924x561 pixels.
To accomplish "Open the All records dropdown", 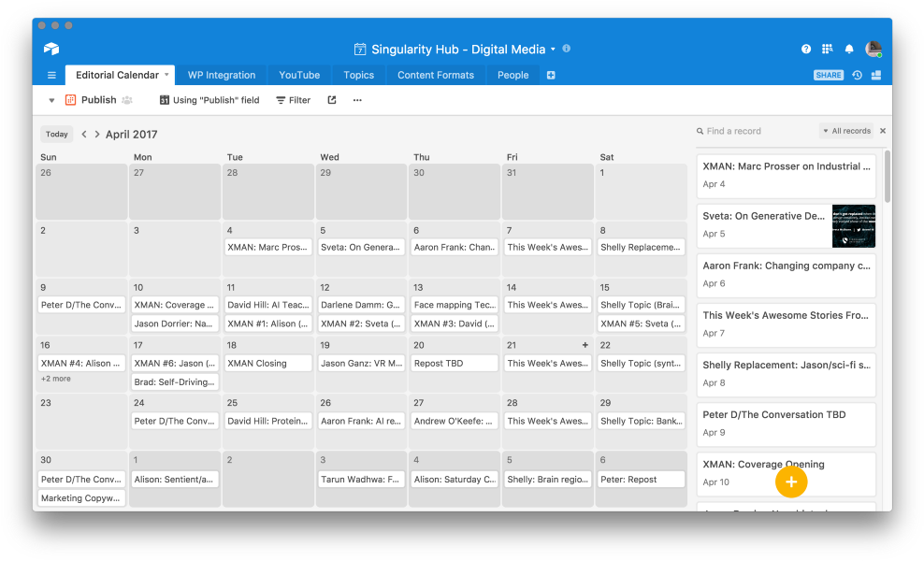I will coord(846,130).
